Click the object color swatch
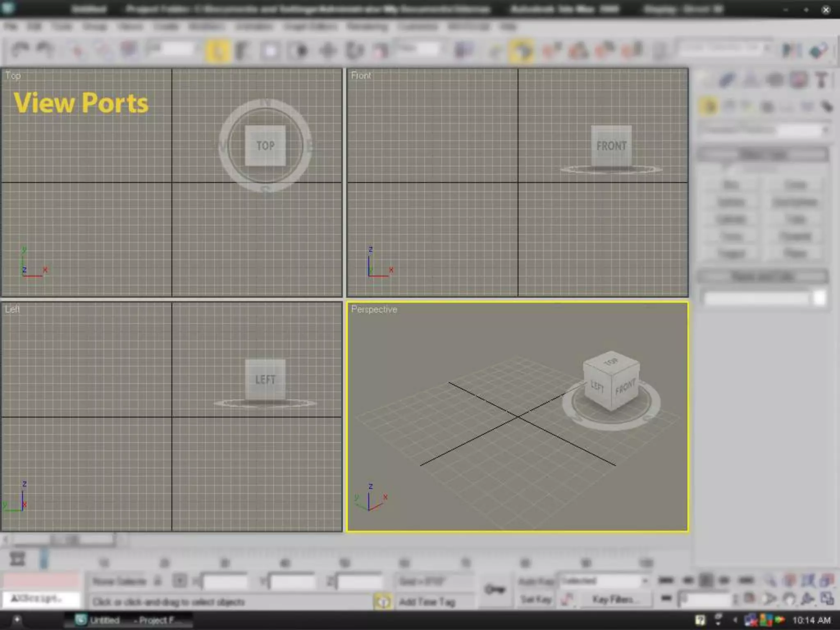 click(819, 298)
